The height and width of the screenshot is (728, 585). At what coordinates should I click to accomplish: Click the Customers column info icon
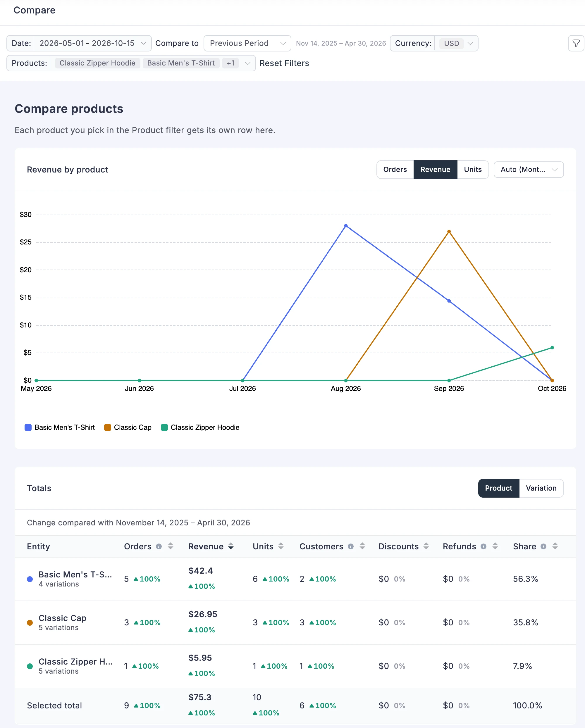[x=351, y=546]
